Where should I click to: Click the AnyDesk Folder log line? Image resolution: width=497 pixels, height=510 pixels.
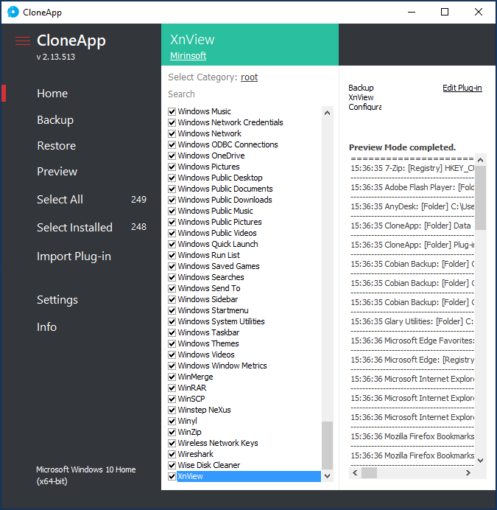[x=412, y=207]
